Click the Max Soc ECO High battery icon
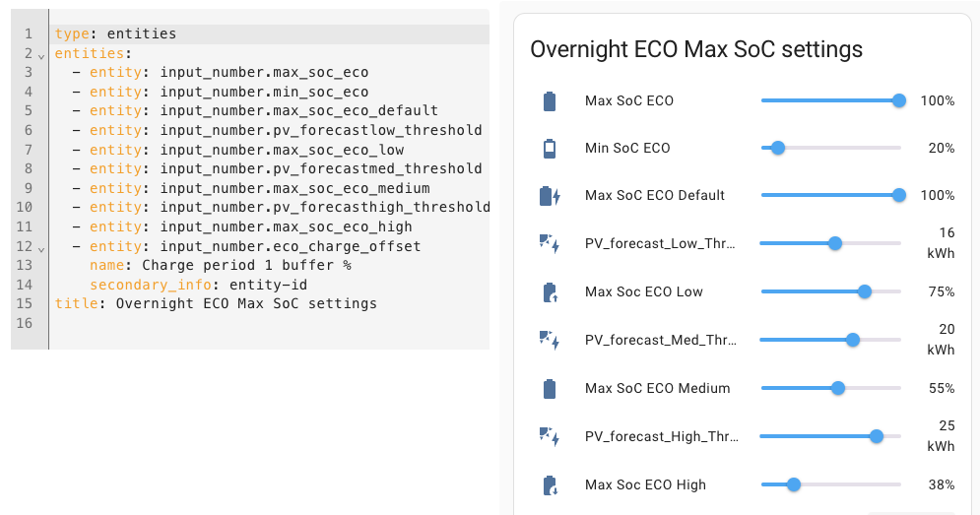 click(x=550, y=484)
